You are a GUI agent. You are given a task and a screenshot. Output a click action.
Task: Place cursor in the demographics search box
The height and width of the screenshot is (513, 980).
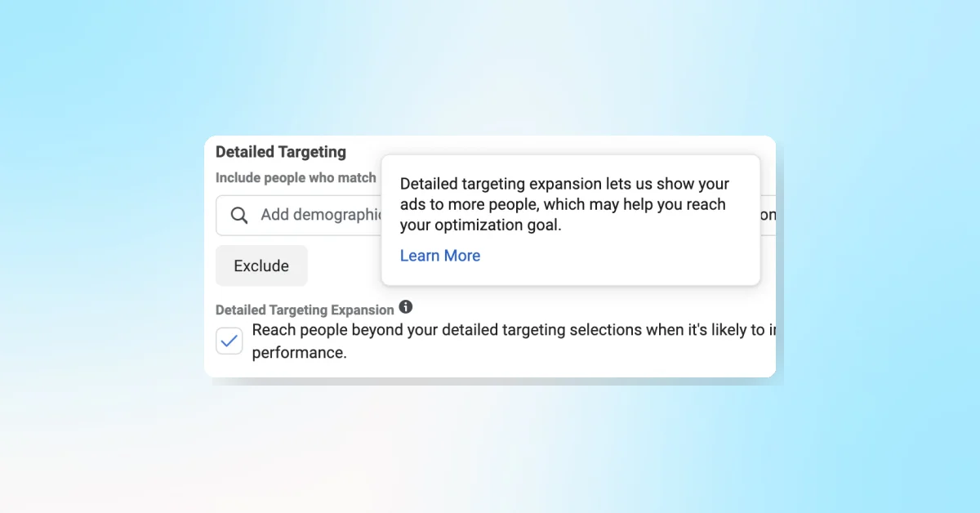click(x=318, y=215)
